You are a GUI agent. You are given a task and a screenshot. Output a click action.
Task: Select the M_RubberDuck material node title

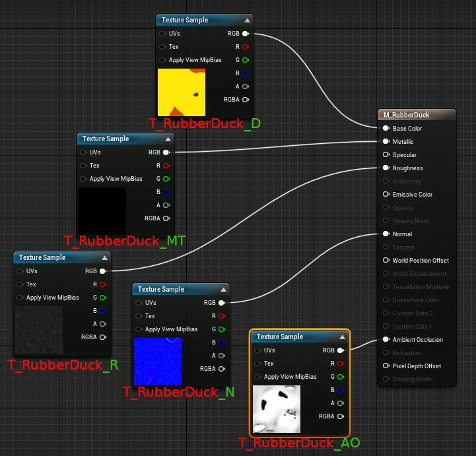[416, 115]
